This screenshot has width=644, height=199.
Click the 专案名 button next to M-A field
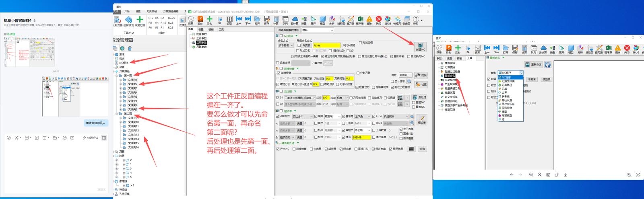(306, 45)
